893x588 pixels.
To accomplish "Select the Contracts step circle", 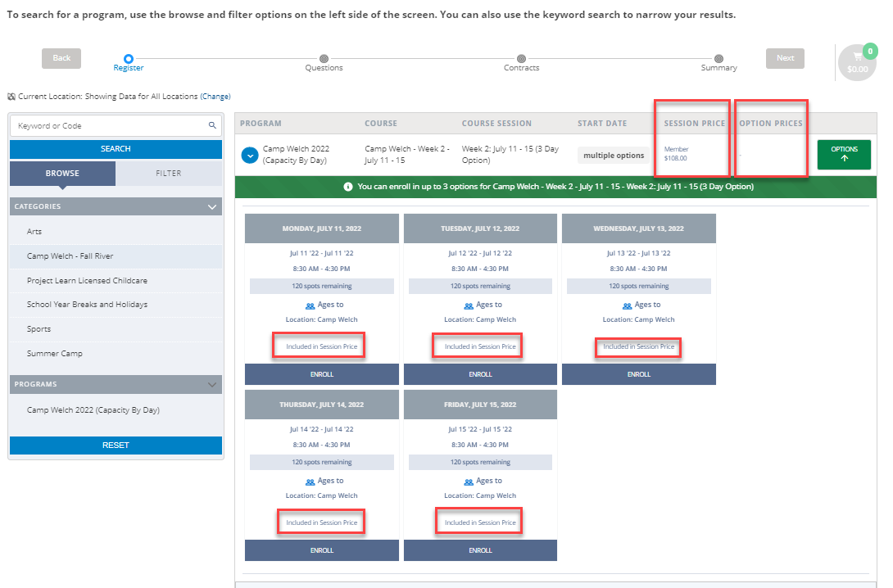I will [521, 59].
